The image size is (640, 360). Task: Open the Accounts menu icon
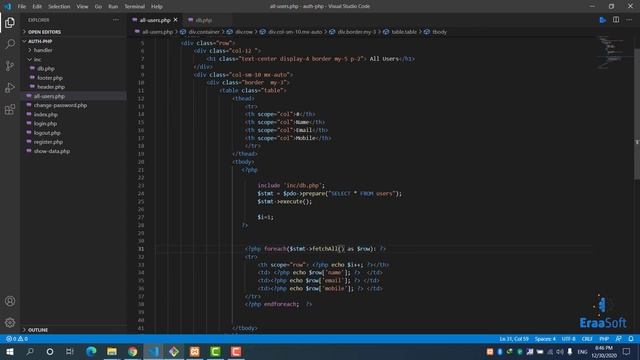coord(10,301)
